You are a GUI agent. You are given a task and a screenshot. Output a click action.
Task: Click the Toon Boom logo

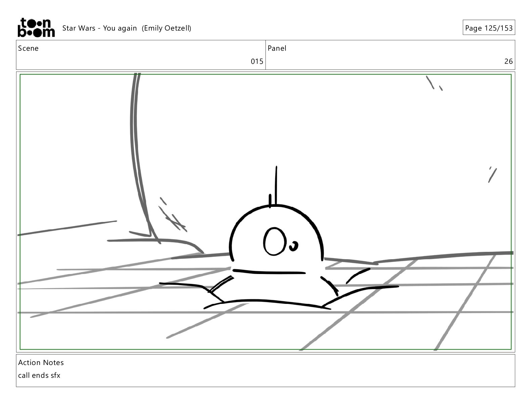pos(36,28)
